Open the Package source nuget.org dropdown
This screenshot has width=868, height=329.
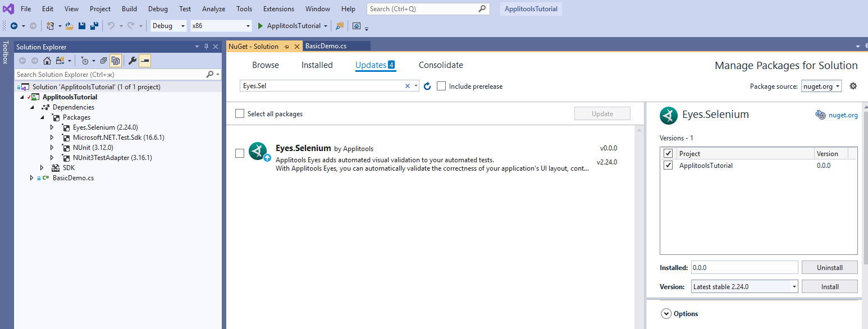821,86
